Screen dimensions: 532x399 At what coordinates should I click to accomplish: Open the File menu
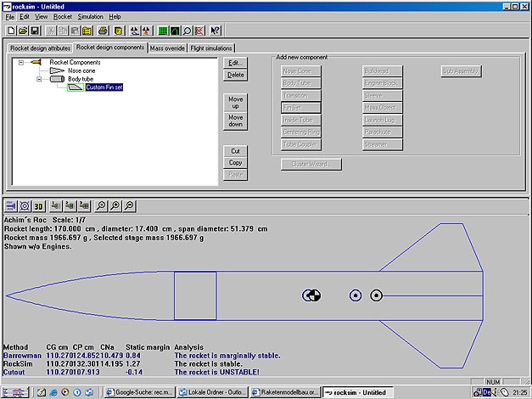[x=10, y=17]
